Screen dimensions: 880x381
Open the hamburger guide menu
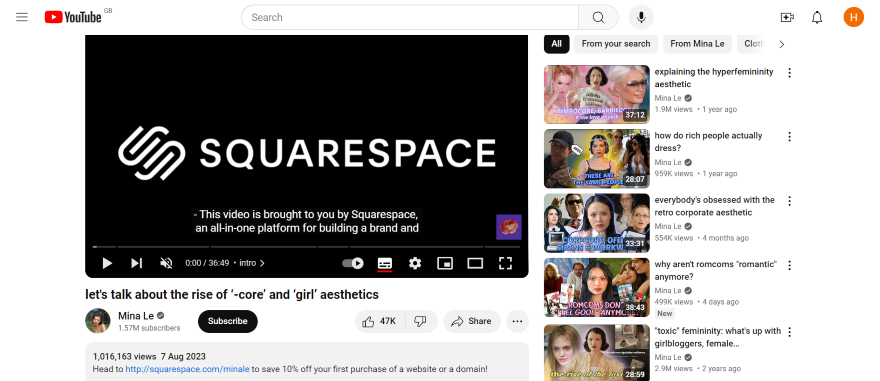click(22, 17)
